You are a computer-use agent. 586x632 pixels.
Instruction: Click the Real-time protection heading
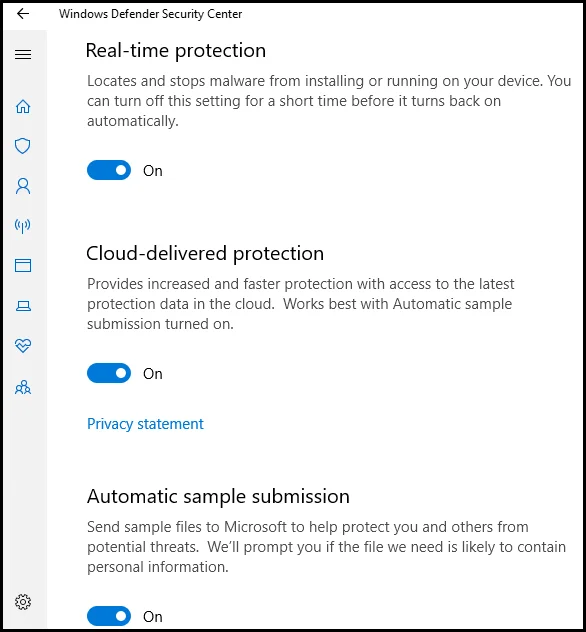(x=176, y=51)
